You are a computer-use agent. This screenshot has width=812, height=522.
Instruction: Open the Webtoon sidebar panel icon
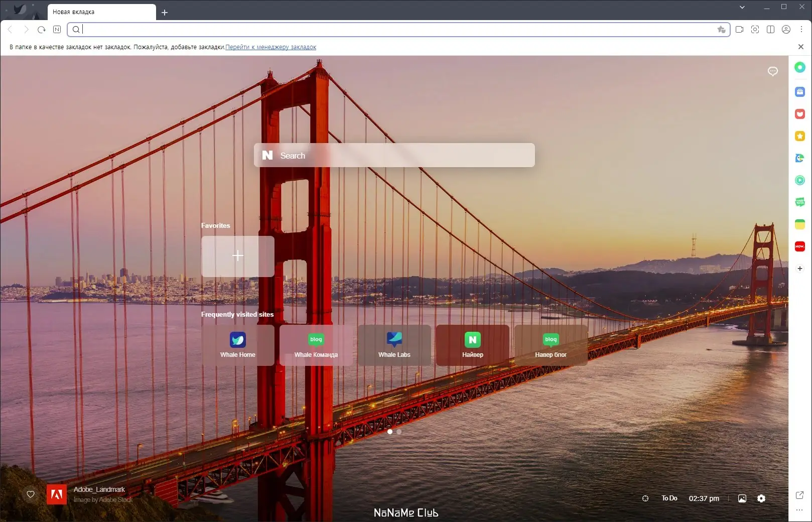coord(800,202)
